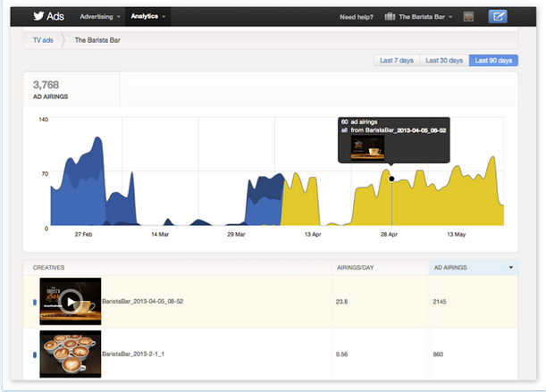Click the sort arrow in Ad Airings column

[510, 267]
